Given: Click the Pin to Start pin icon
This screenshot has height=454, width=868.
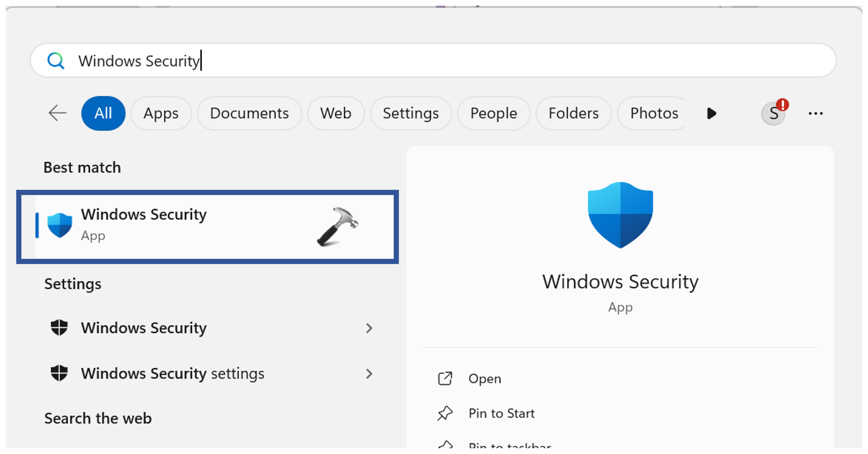Looking at the screenshot, I should (445, 413).
